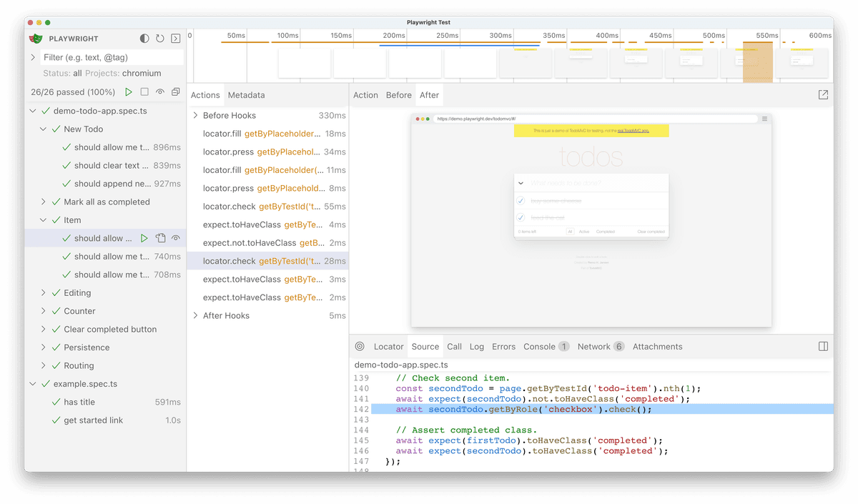The width and height of the screenshot is (858, 504).
Task: Collapse example.spec.ts file node
Action: point(33,384)
